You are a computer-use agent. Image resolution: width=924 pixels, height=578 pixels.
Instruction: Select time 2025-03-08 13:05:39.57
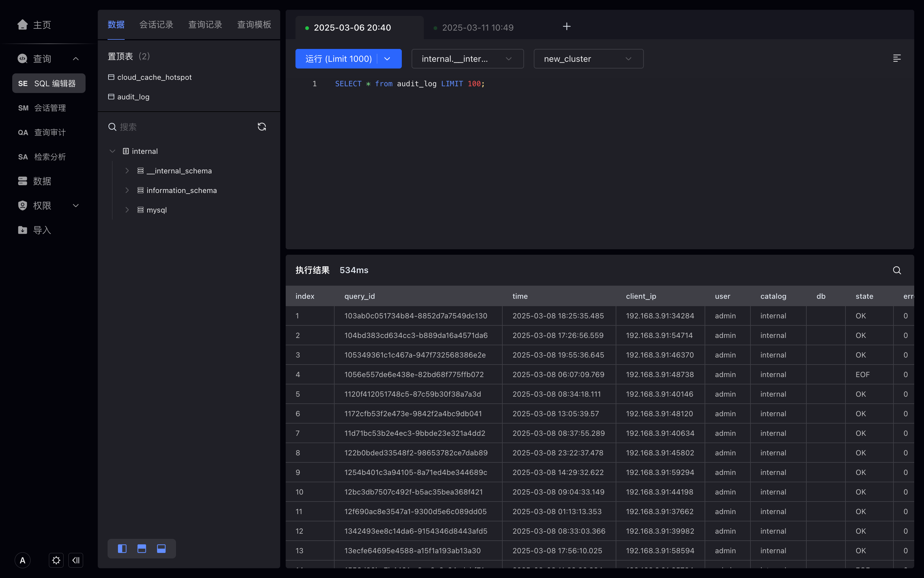point(555,413)
